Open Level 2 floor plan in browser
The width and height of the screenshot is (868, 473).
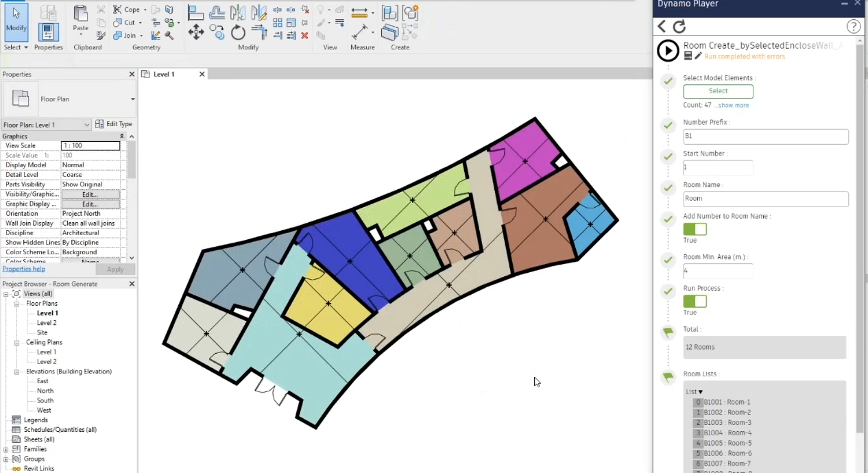[47, 323]
